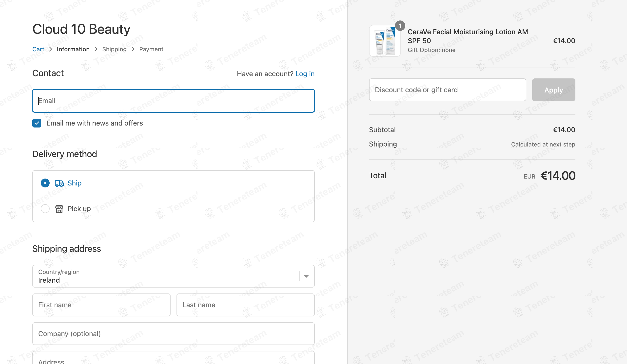Click the 'Gift Option: none' text
The image size is (627, 364).
tap(431, 50)
